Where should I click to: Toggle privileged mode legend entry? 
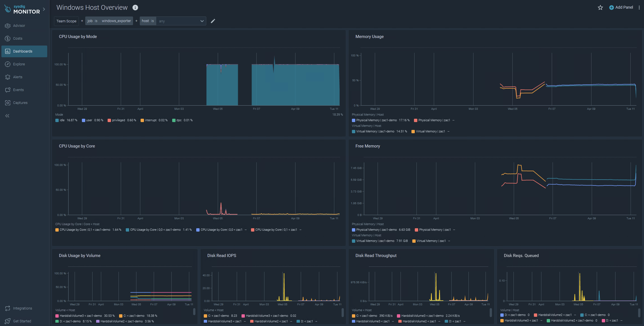coord(118,120)
